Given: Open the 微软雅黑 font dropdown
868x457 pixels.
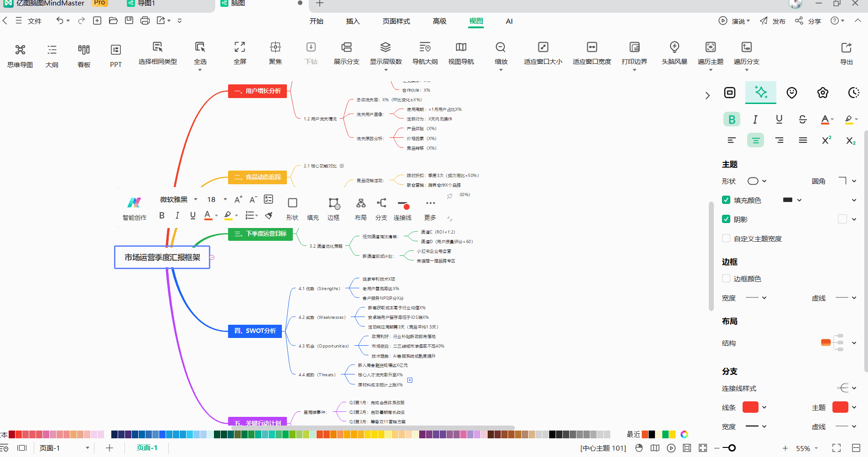Looking at the screenshot, I should pos(178,199).
